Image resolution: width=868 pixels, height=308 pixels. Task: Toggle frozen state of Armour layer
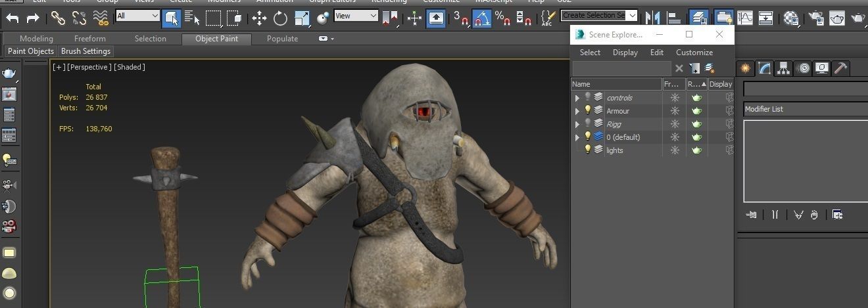675,111
